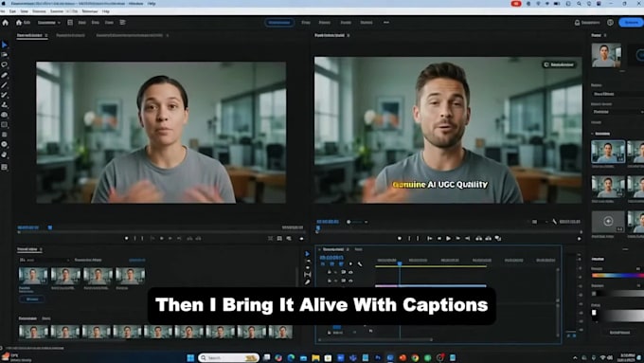Pick the Hand tool in left-edge toolbar
This screenshot has height=363, width=644.
(5, 154)
